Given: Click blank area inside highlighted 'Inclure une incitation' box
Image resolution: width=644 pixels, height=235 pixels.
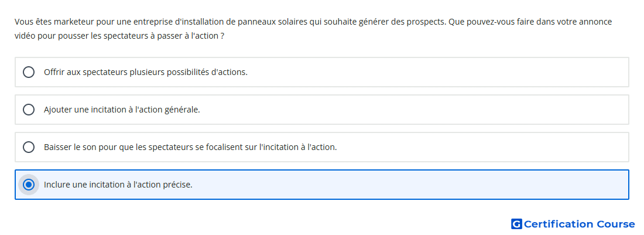Looking at the screenshot, I should (x=411, y=185).
